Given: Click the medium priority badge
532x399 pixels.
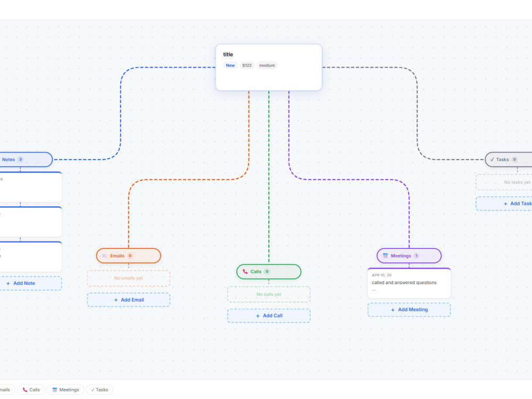Looking at the screenshot, I should pos(267,65).
